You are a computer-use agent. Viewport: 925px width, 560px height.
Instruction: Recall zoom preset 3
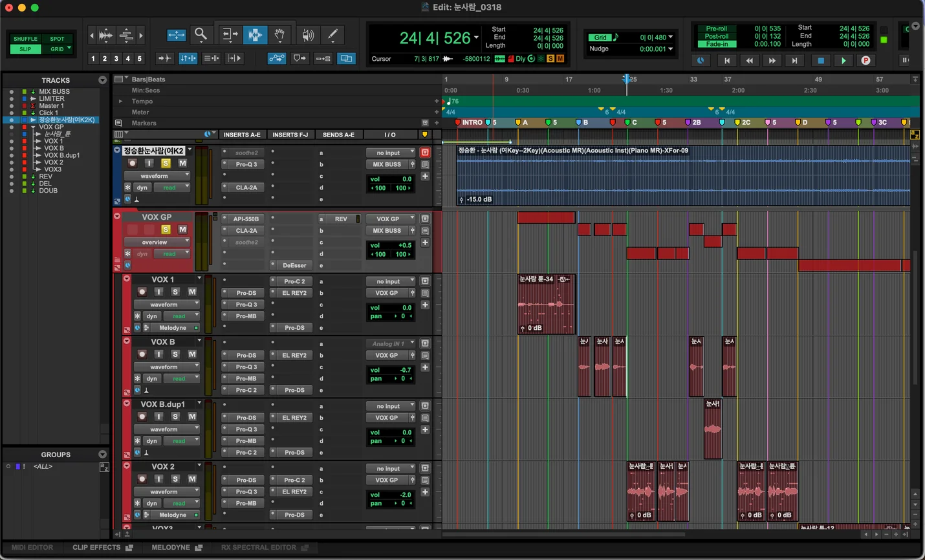pyautogui.click(x=116, y=58)
